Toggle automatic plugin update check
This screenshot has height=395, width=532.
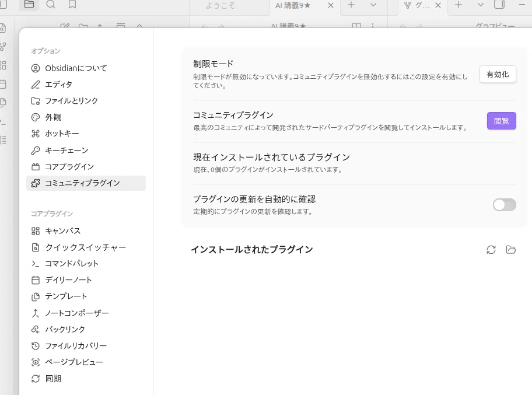point(505,205)
